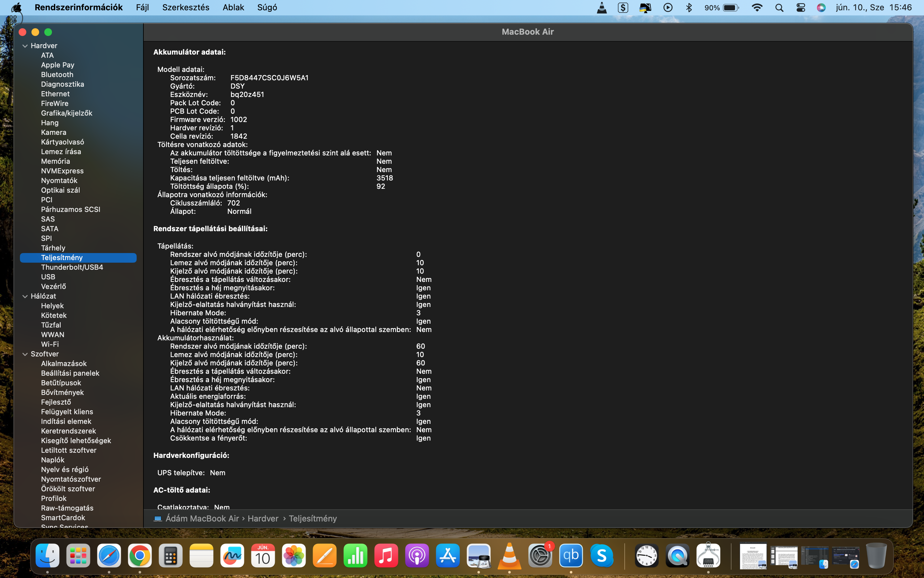
Task: Open the dollar sign menu bar icon
Action: 623,8
